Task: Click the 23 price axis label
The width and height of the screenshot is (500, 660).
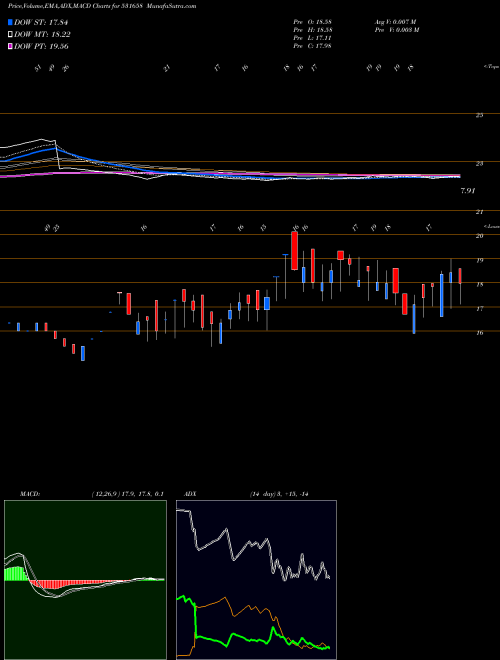Action: tap(479, 163)
